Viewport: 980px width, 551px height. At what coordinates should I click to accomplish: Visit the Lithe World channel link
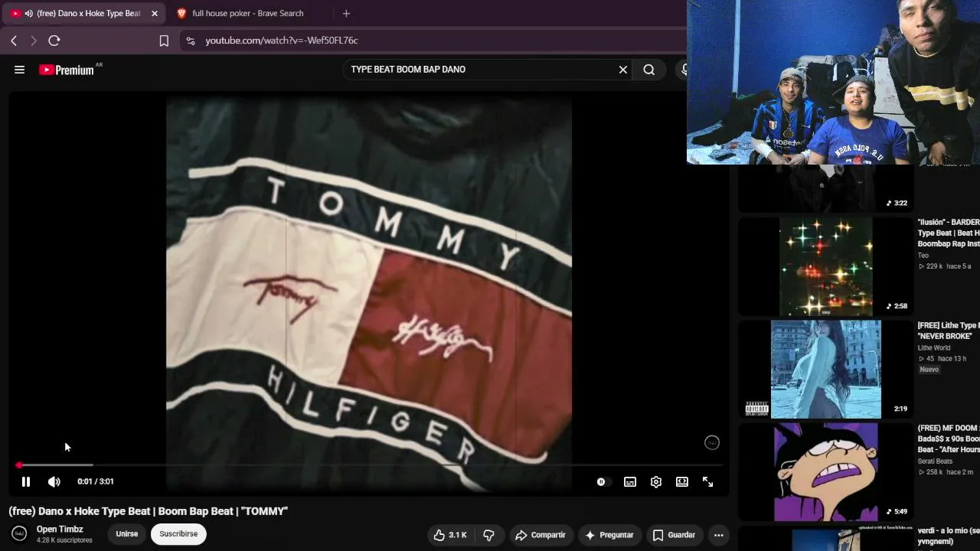934,347
